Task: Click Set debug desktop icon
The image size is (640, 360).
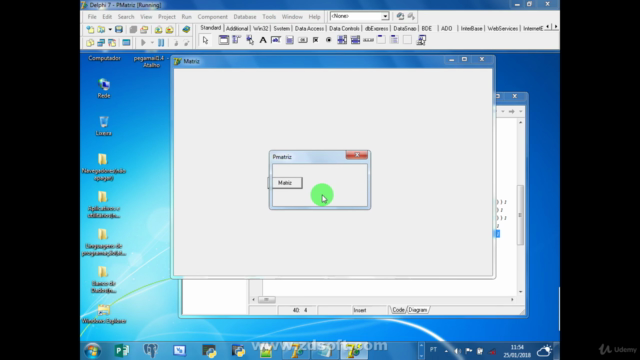Action: [x=411, y=16]
